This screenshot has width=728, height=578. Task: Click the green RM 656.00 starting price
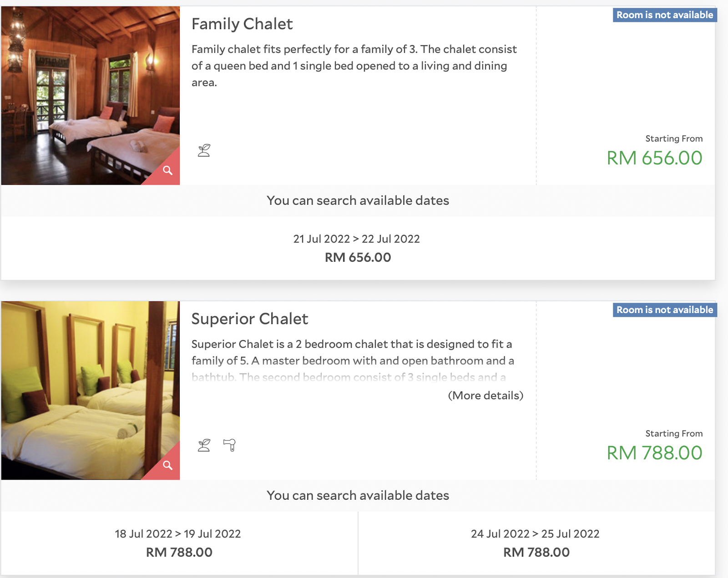tap(654, 158)
